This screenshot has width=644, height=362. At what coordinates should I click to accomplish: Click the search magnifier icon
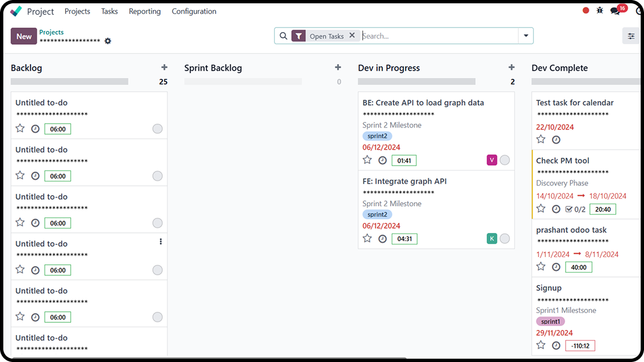[x=283, y=36]
